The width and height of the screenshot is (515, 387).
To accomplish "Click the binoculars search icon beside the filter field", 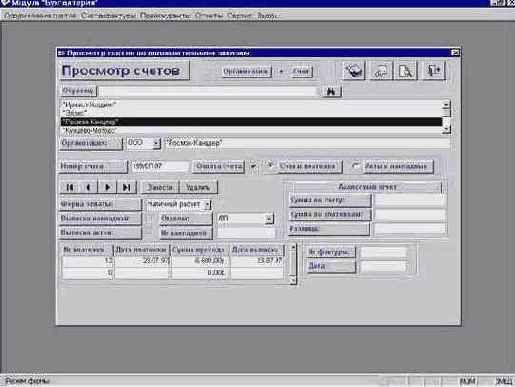I will (x=332, y=91).
